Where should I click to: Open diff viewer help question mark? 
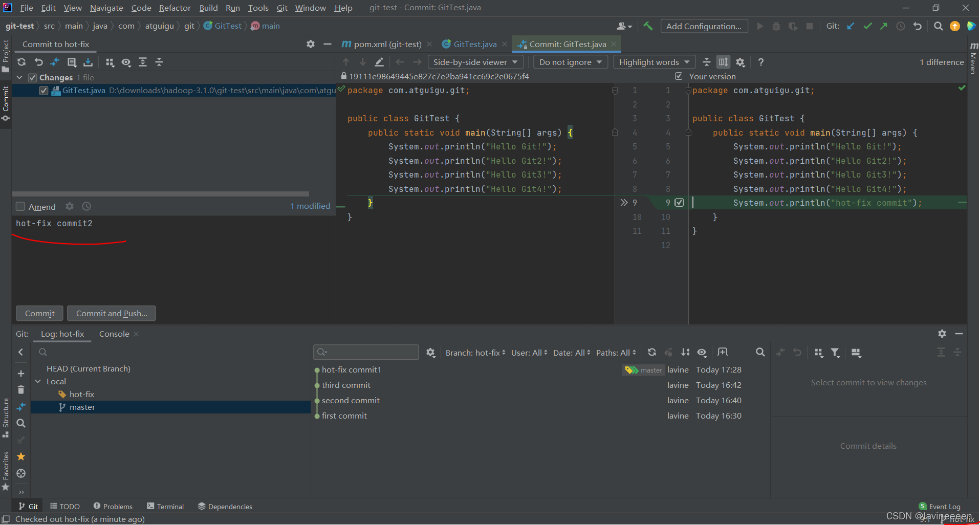click(x=761, y=62)
